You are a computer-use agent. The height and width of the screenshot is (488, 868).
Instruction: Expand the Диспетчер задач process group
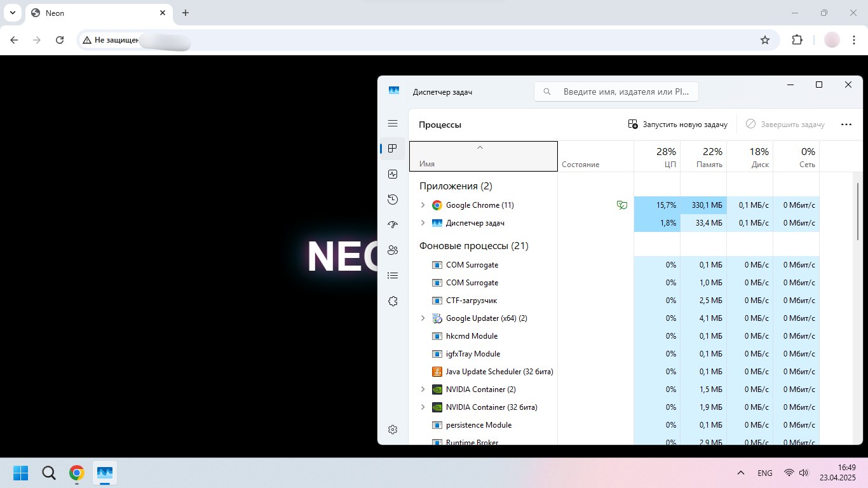(423, 223)
